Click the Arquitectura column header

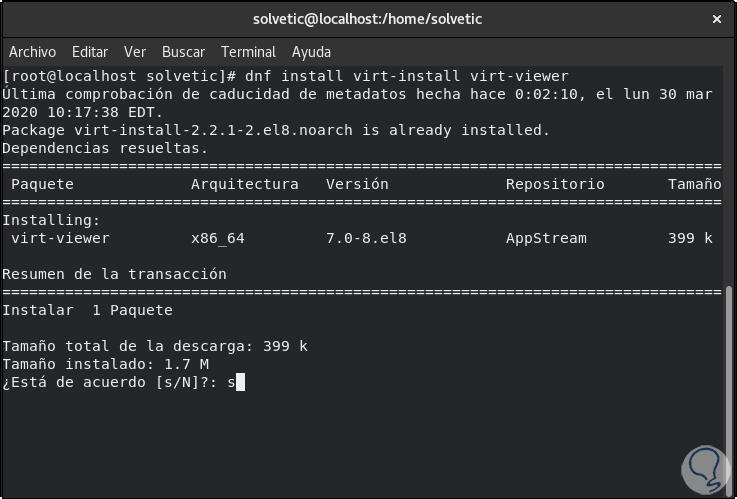tap(244, 184)
